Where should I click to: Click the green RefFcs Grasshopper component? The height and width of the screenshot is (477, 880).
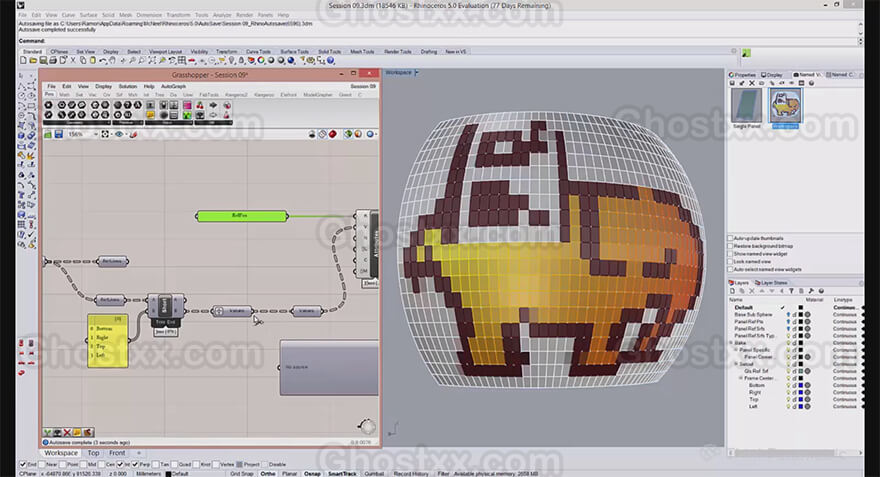pyautogui.click(x=242, y=215)
